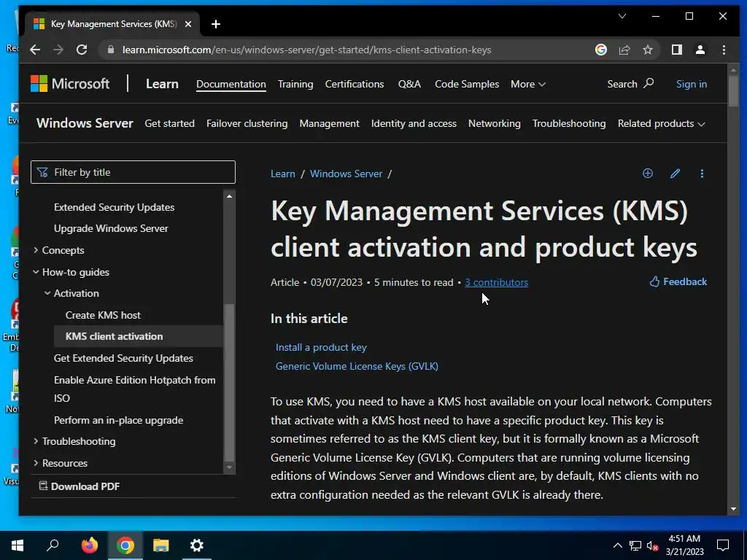Viewport: 747px width, 560px height.
Task: Open the article more actions dots
Action: (702, 174)
